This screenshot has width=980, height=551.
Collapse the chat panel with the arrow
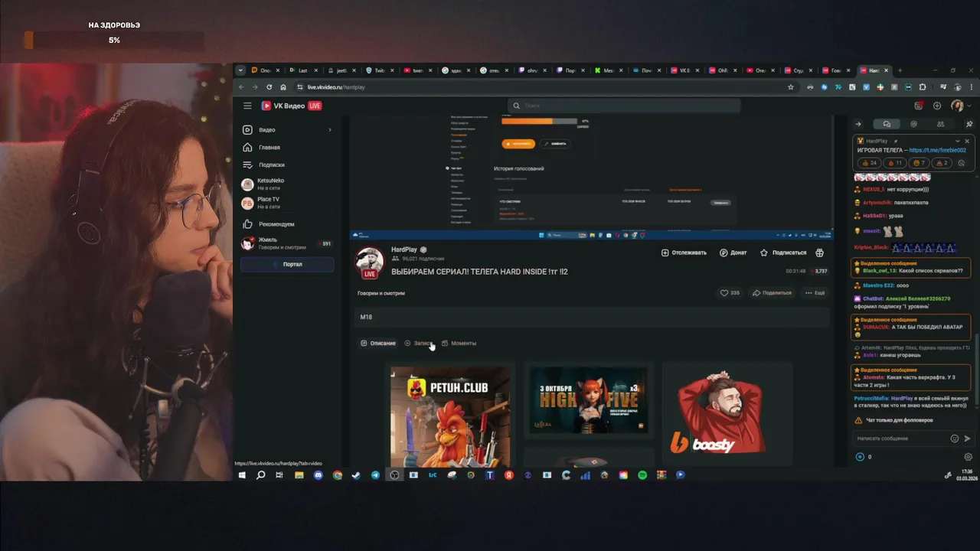point(858,124)
